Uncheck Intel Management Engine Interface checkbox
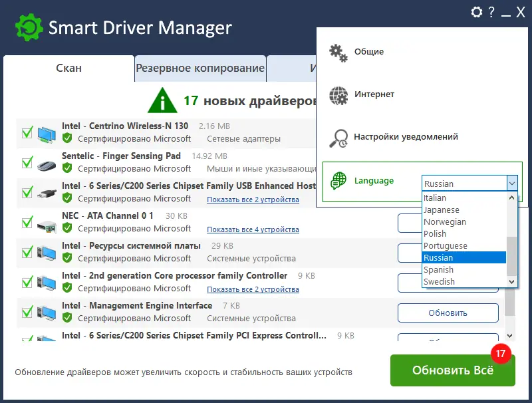Screen dimensions: 532x403 pyautogui.click(x=27, y=312)
